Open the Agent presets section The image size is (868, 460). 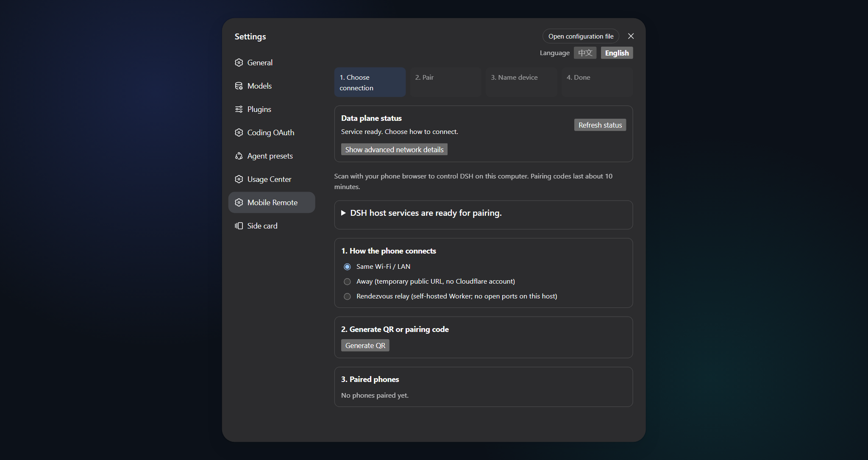click(x=272, y=156)
